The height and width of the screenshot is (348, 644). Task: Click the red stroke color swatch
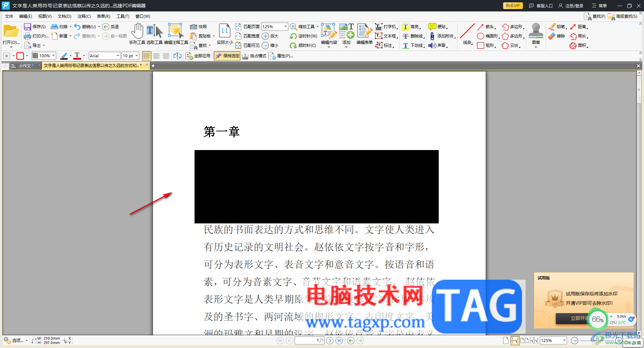(x=20, y=56)
